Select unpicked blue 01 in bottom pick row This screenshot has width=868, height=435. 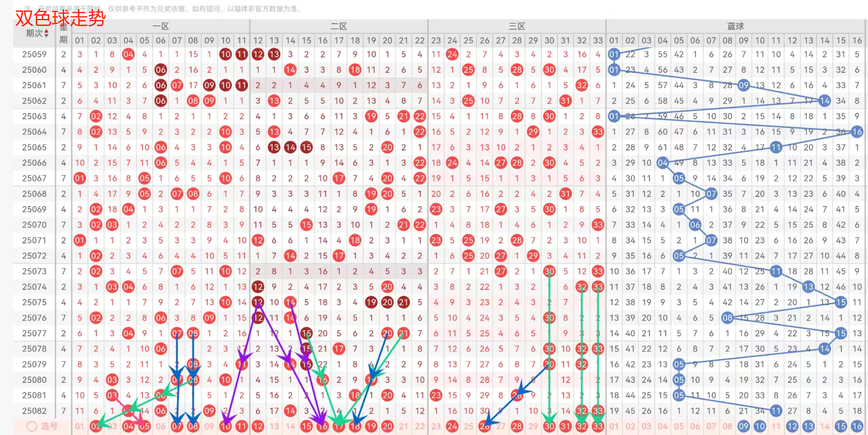[x=614, y=426]
